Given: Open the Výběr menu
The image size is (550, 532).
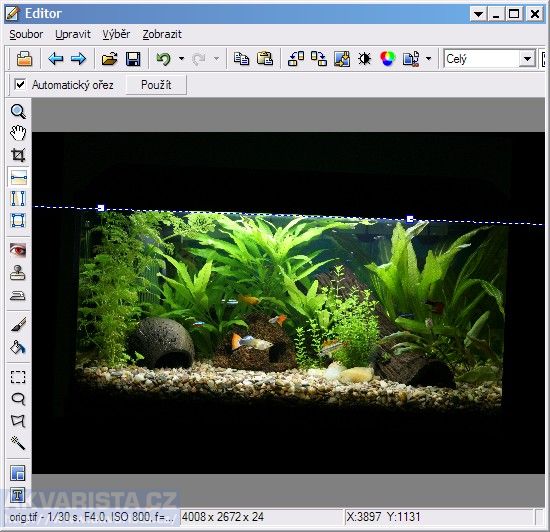Looking at the screenshot, I should 116,34.
